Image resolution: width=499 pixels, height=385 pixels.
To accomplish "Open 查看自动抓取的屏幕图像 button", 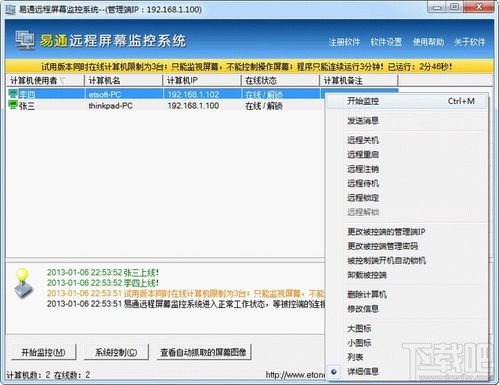I will 203,352.
